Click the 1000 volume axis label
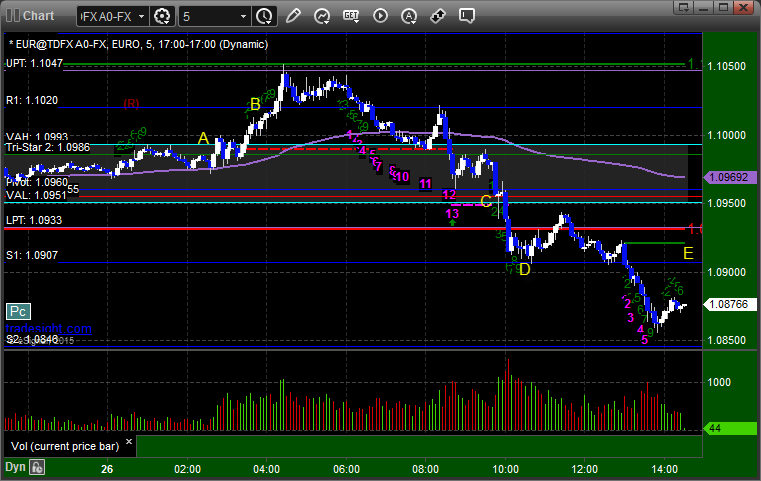 pyautogui.click(x=719, y=382)
